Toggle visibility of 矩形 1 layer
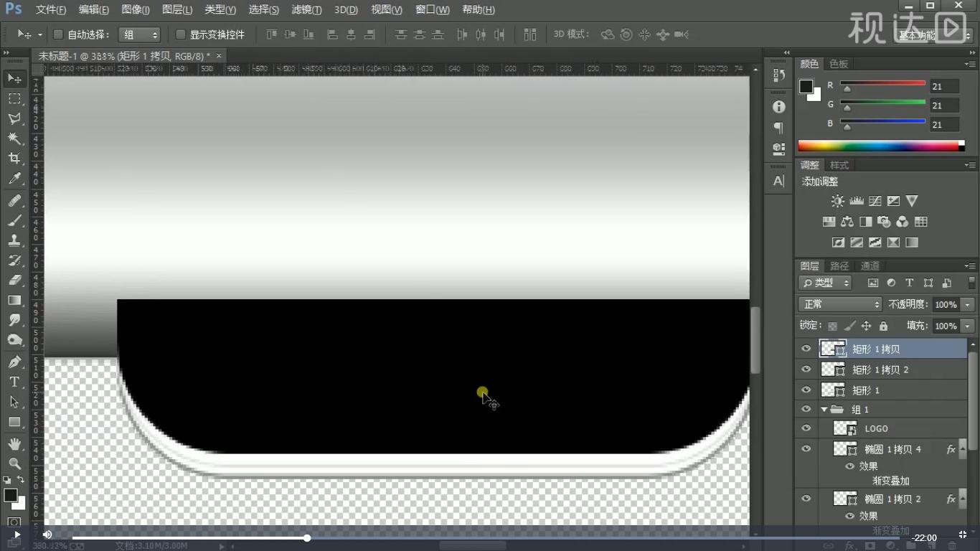The width and height of the screenshot is (980, 551). point(806,390)
